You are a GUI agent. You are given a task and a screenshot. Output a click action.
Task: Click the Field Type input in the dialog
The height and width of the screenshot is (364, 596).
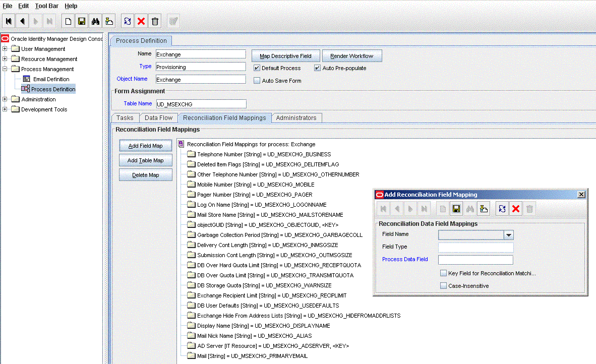tap(475, 248)
